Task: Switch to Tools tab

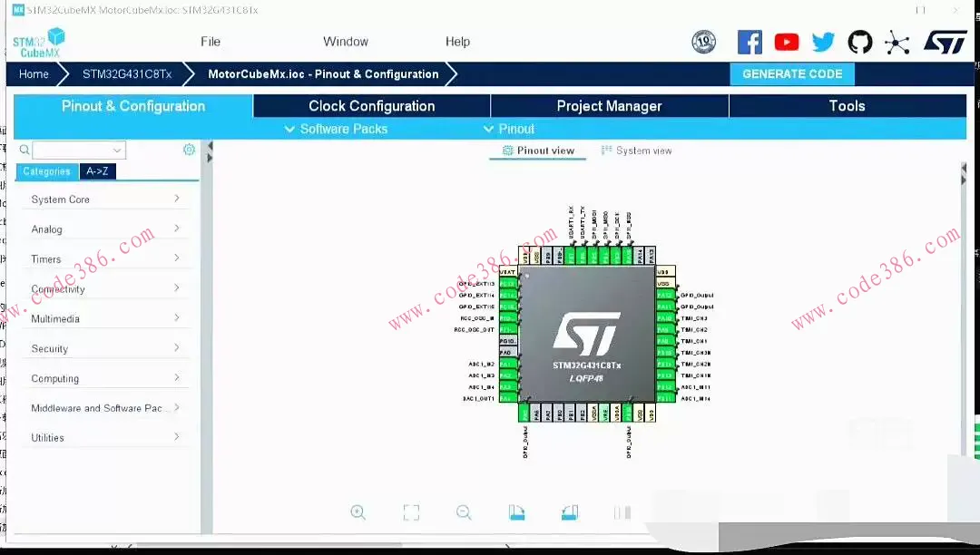Action: pos(848,106)
